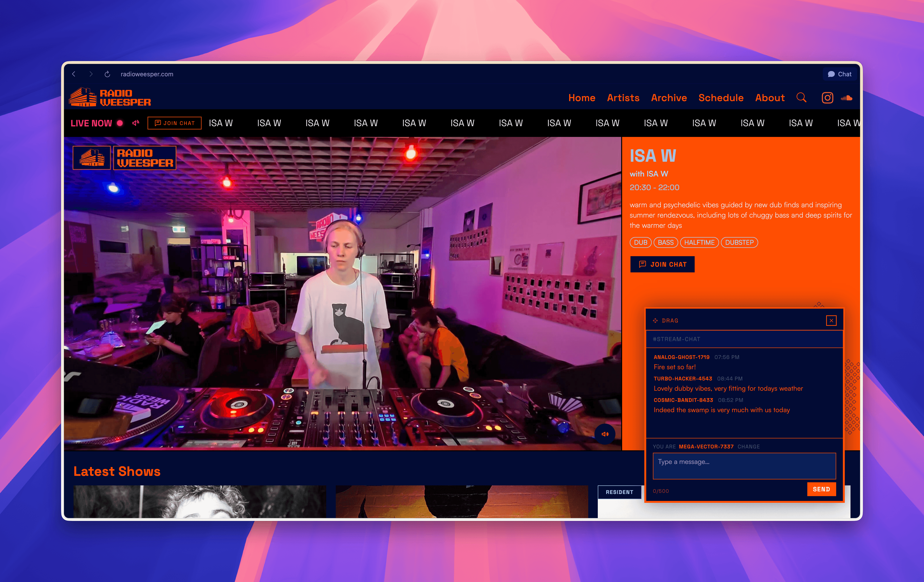Select the BASS genre tag
Viewport: 924px width, 582px height.
click(666, 243)
